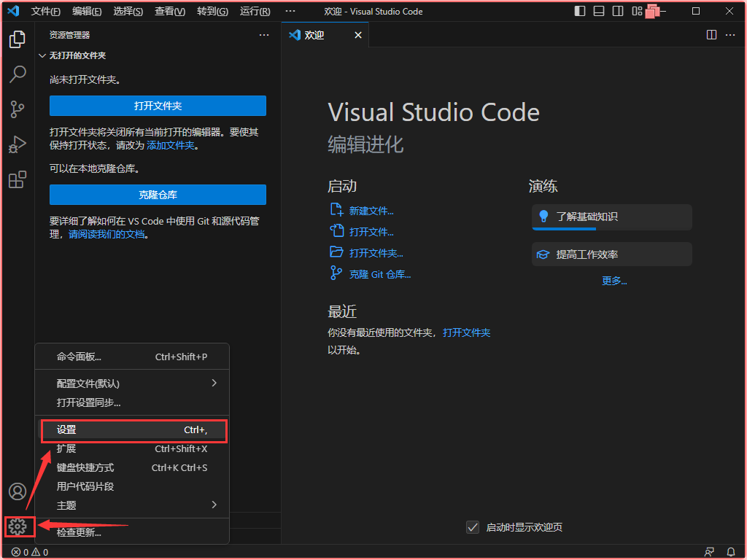Select the 欢迎 editor tab
Screen dimensions: 747x560
pos(325,35)
